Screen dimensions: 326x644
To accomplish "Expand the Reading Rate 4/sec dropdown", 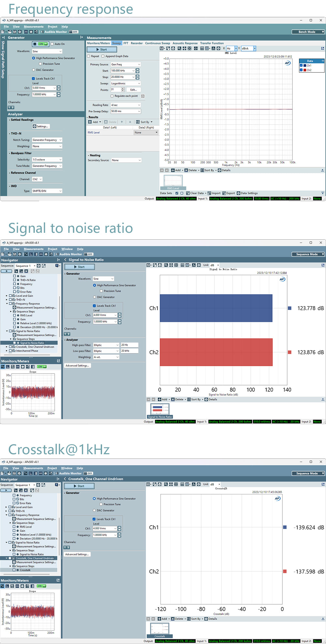I will [126, 105].
